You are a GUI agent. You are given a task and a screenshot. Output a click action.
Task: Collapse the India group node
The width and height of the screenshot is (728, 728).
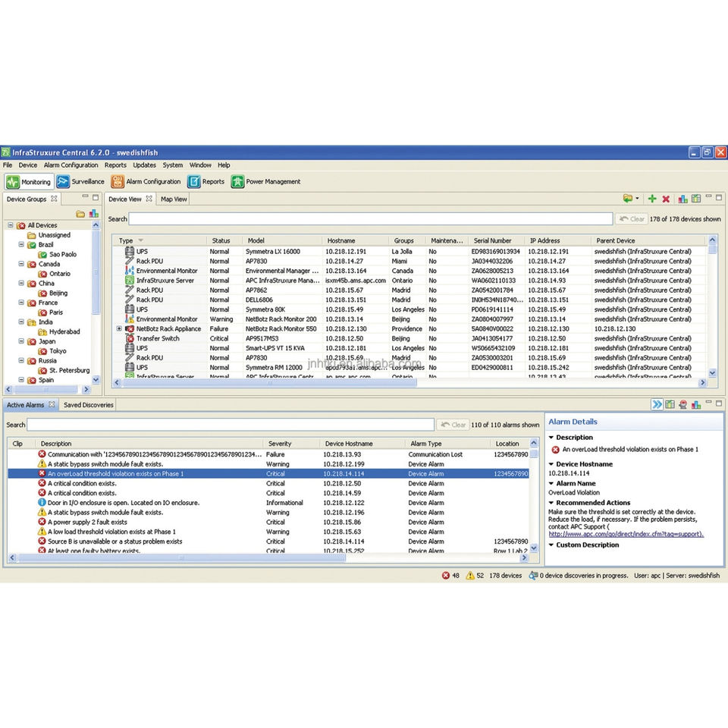[x=21, y=322]
